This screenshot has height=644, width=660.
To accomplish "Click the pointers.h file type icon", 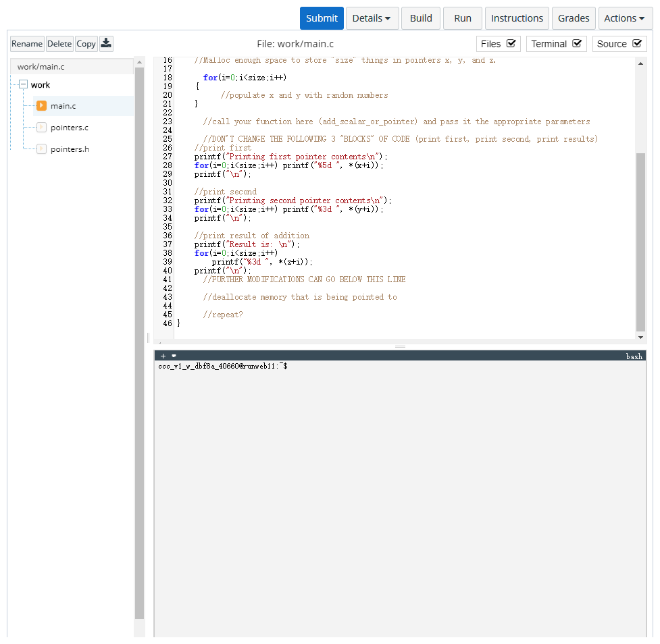I will [40, 149].
